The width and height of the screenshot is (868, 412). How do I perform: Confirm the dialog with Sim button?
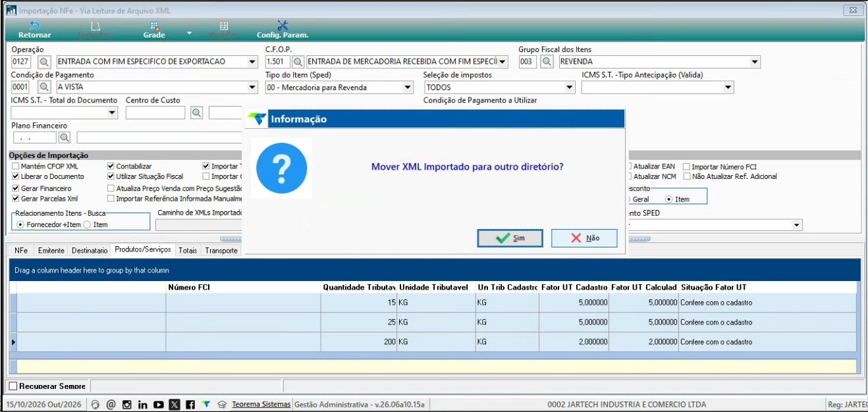tap(510, 238)
